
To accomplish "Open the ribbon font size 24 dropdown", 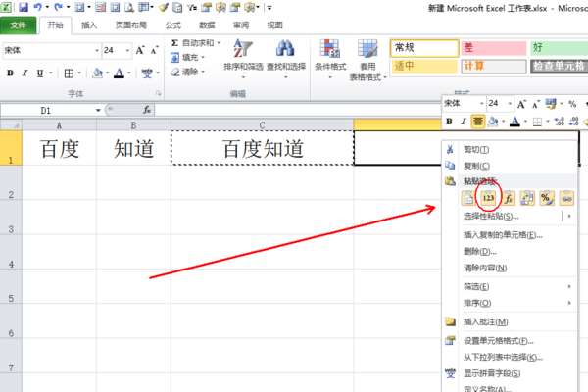I will [x=127, y=50].
